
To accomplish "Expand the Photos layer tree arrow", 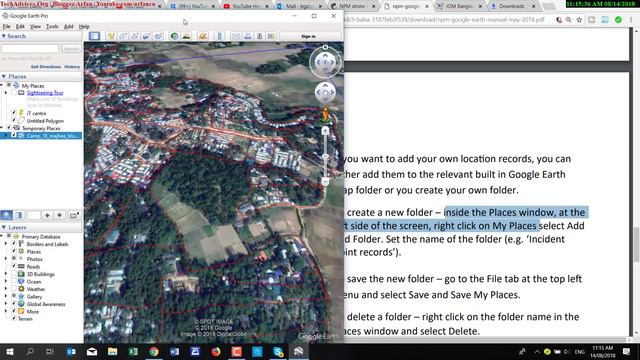I will (x=6, y=259).
